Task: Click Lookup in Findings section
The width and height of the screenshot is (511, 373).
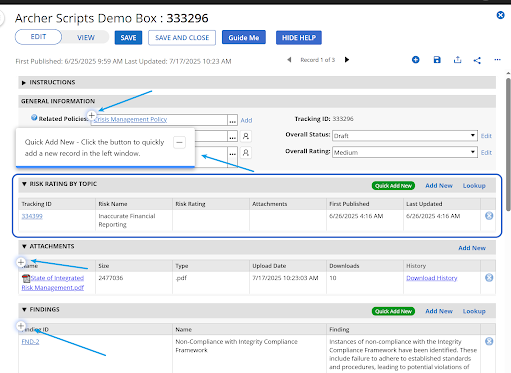Action: click(x=474, y=311)
